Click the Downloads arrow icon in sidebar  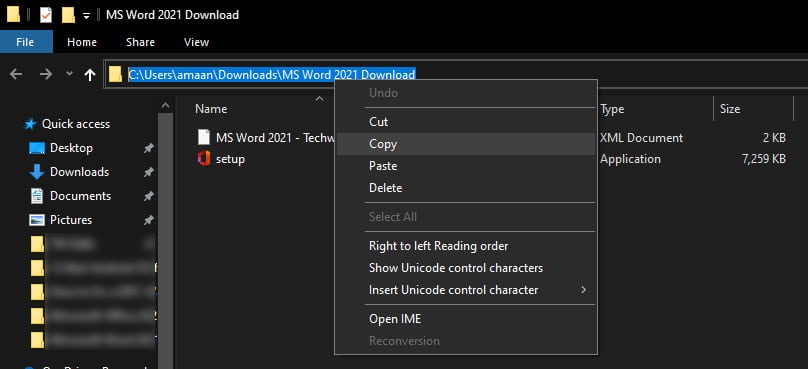37,172
